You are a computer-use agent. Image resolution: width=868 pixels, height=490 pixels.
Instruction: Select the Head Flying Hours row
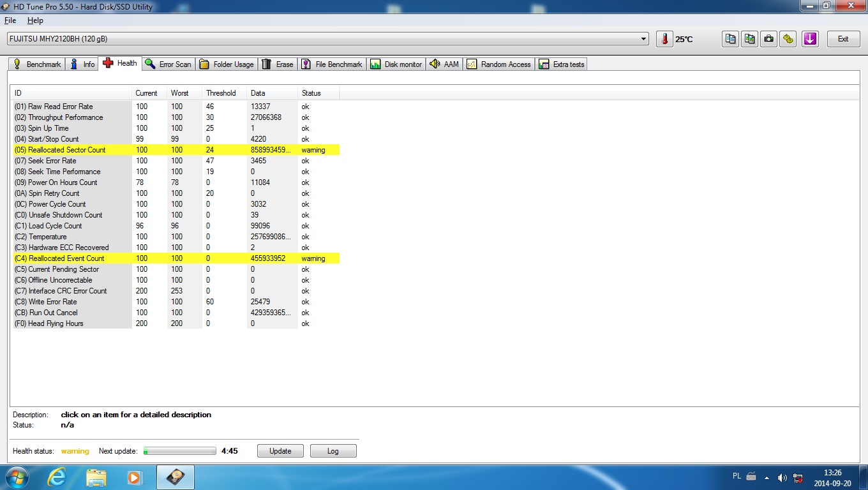pyautogui.click(x=176, y=323)
